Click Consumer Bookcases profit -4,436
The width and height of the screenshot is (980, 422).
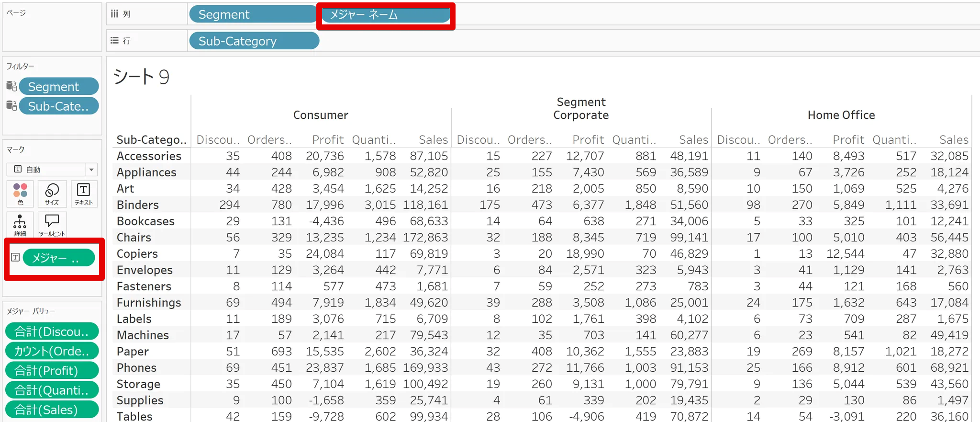tap(326, 221)
